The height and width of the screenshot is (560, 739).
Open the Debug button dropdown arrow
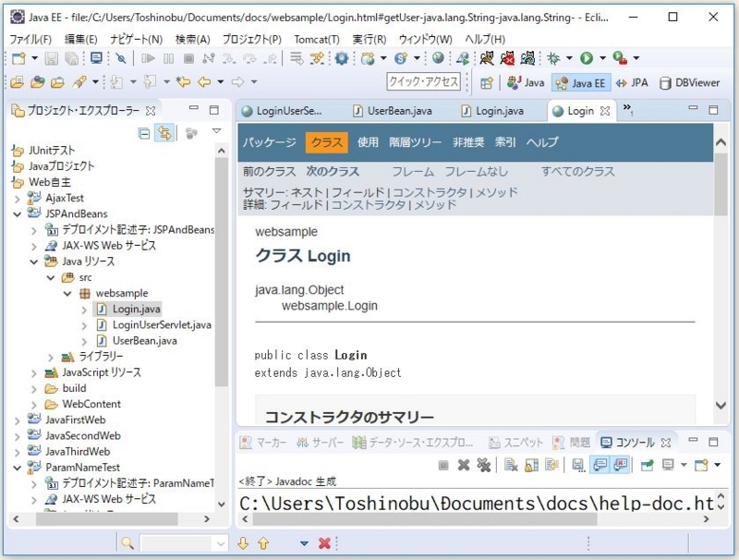[x=569, y=58]
